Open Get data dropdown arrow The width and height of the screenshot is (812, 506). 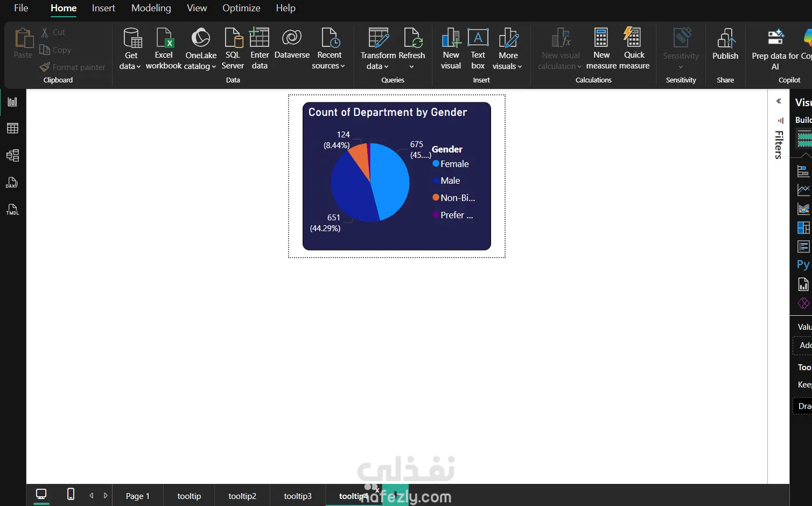138,67
